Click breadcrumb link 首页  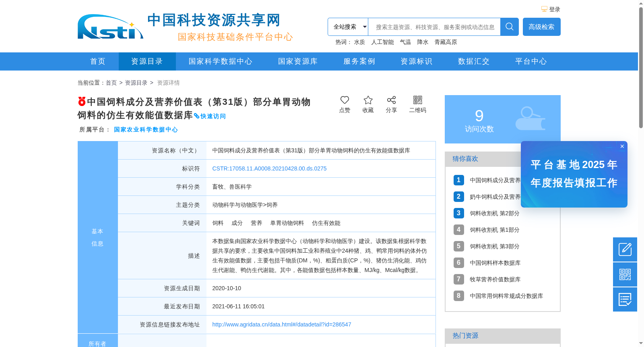111,83
